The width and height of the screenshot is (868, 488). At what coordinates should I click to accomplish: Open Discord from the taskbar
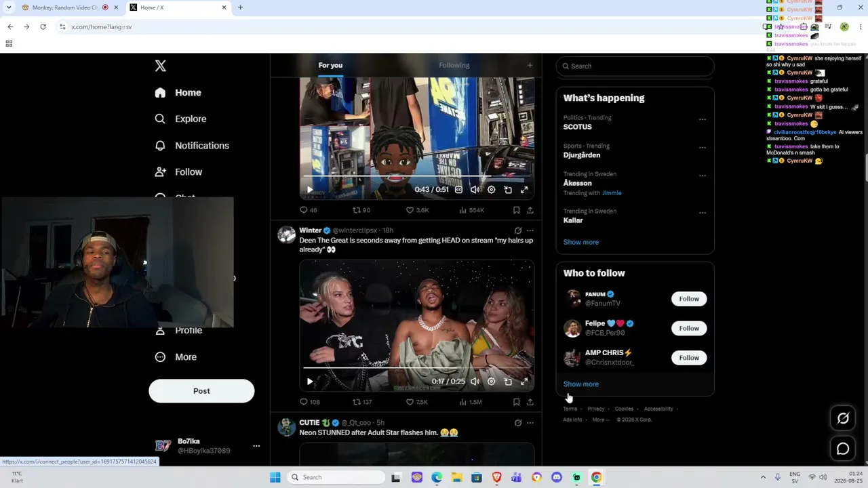[x=557, y=477]
